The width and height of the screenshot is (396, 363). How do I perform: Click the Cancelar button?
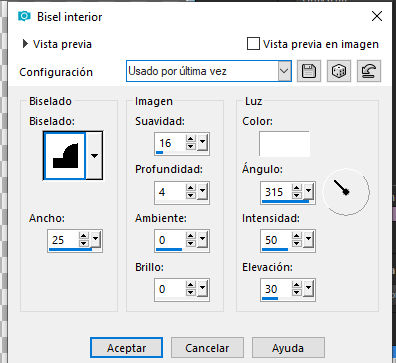click(207, 348)
